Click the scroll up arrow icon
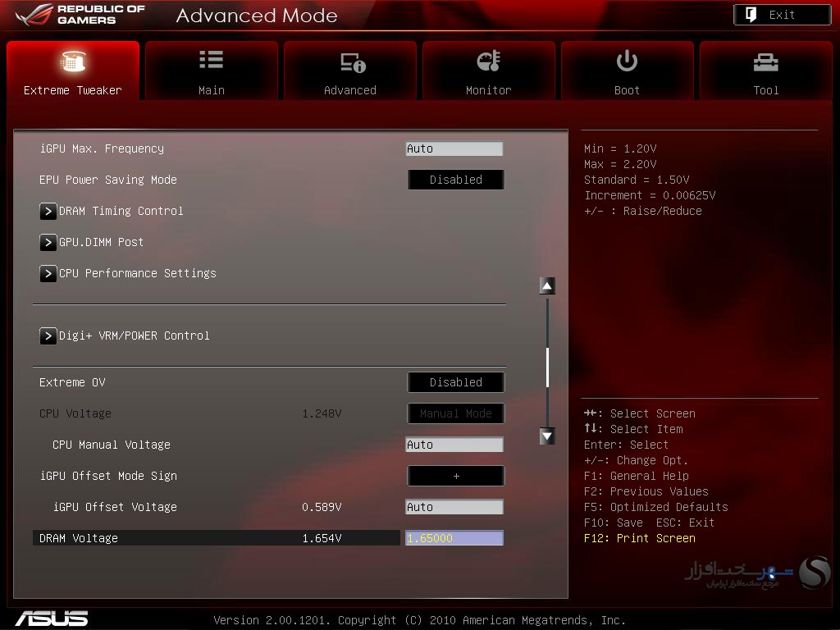This screenshot has width=840, height=630. (x=547, y=286)
